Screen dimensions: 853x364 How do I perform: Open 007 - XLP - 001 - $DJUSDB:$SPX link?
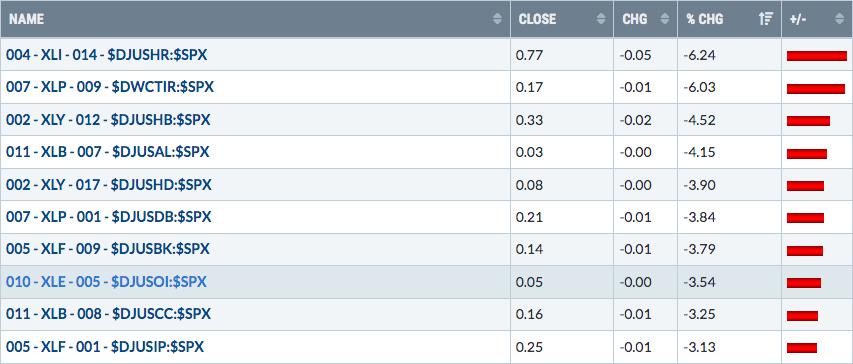coord(109,217)
